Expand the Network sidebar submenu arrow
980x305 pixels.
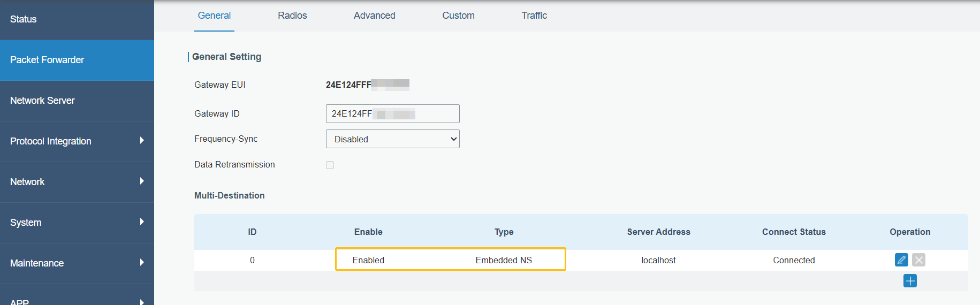pyautogui.click(x=142, y=181)
